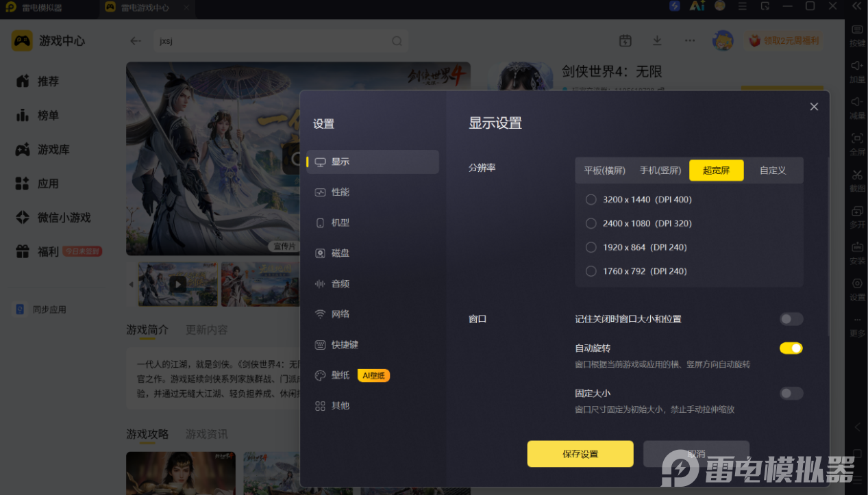Open the 磁盘 disk settings section
This screenshot has height=495, width=868.
point(373,253)
